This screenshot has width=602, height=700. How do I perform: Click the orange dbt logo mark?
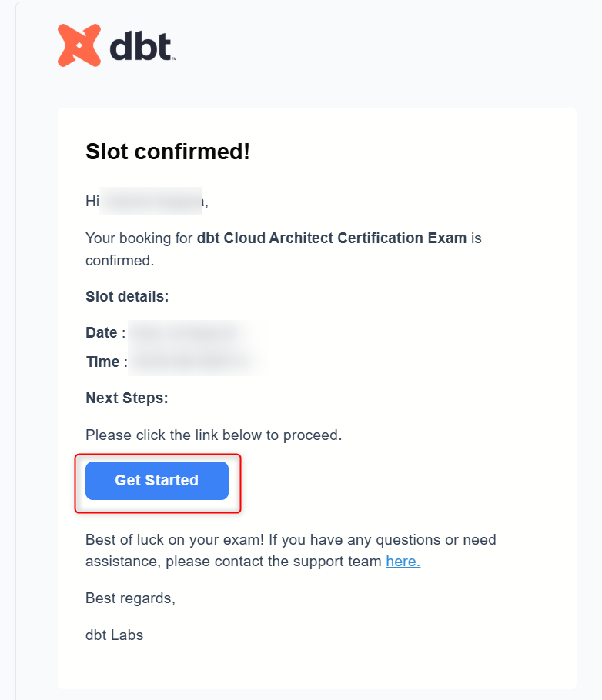[x=79, y=45]
